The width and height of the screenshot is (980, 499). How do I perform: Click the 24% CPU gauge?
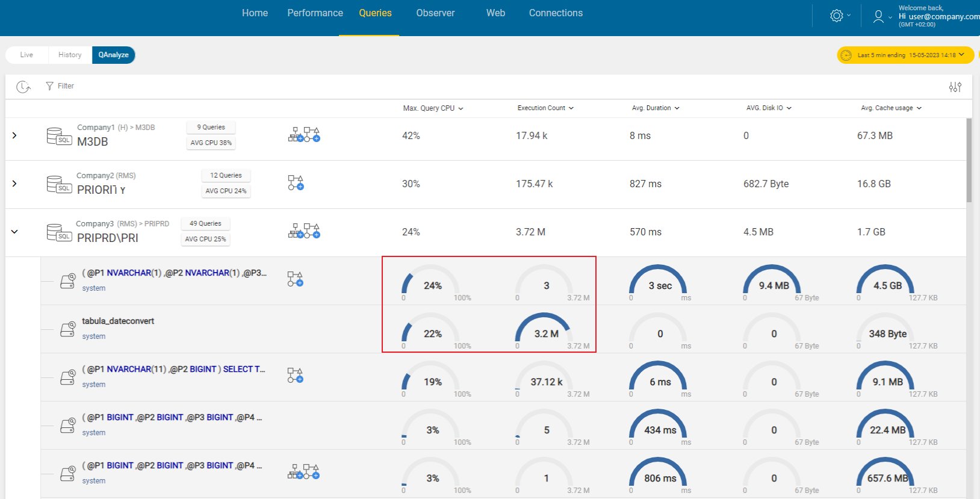point(431,283)
